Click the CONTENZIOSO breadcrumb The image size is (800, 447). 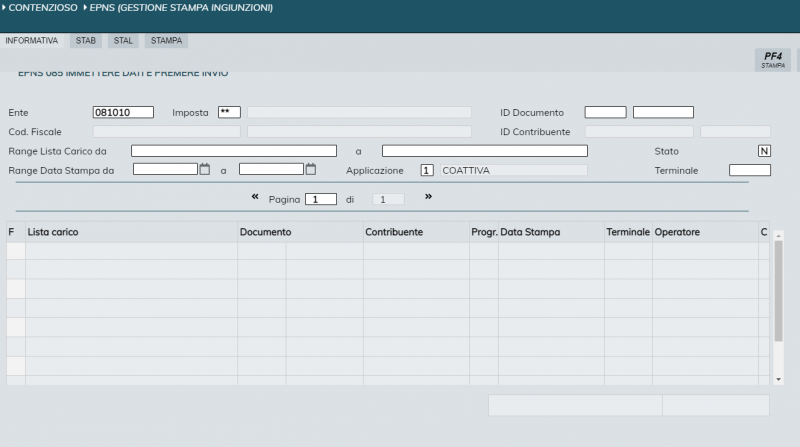coord(45,8)
